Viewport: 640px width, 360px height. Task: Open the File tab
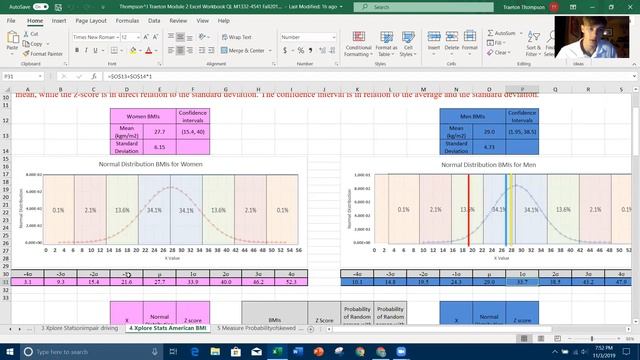pyautogui.click(x=11, y=20)
